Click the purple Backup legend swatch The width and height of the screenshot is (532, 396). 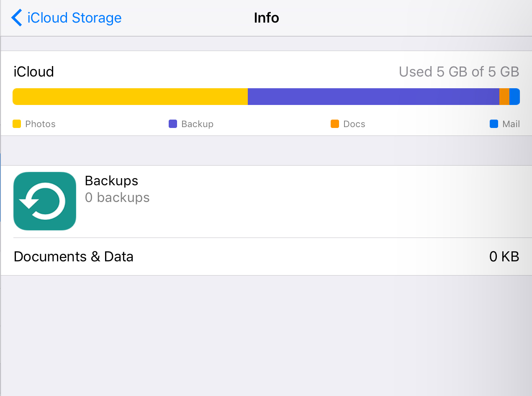coord(173,124)
